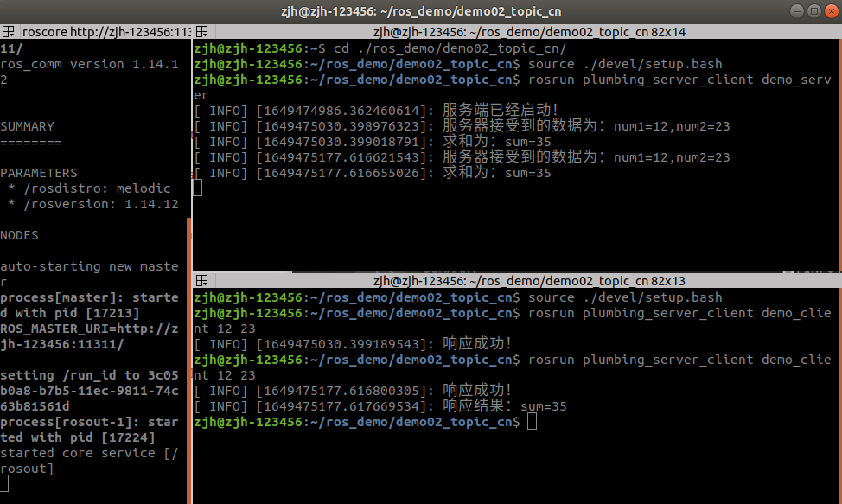Select the 82x14 pane title bar
The height and width of the screenshot is (504, 842).
517,32
